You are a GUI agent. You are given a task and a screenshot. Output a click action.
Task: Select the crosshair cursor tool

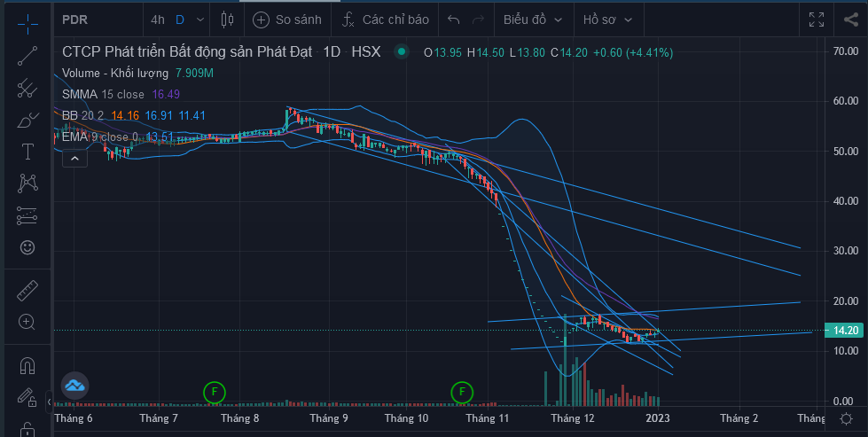point(27,22)
